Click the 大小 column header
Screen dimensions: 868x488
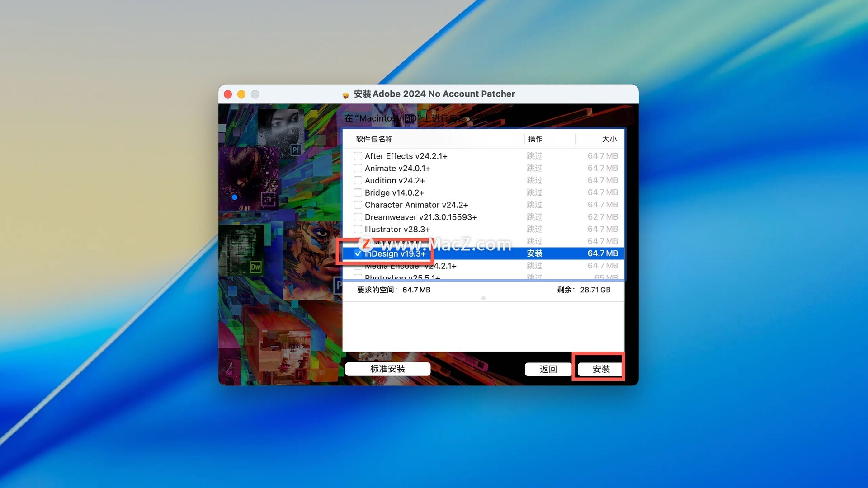[609, 139]
